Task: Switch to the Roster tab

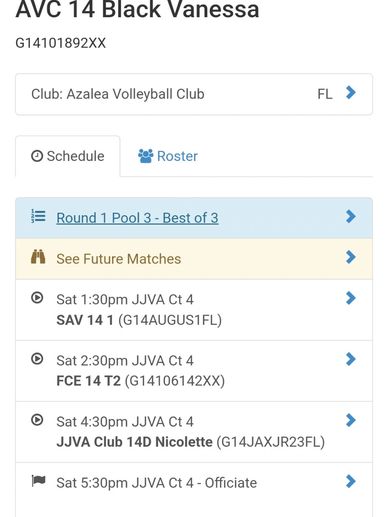Action: pos(168,156)
